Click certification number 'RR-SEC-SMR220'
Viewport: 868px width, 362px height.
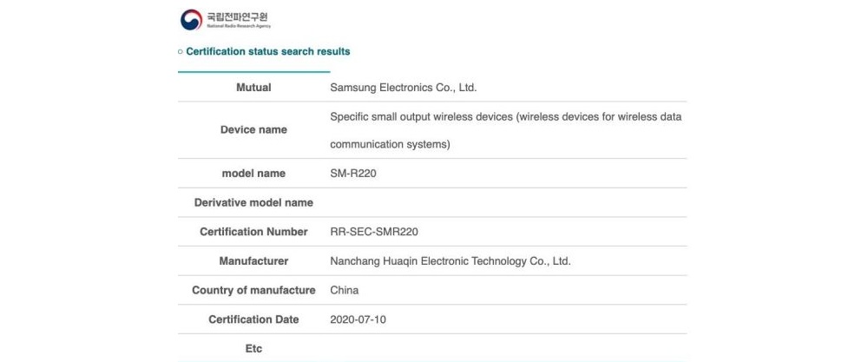[380, 232]
